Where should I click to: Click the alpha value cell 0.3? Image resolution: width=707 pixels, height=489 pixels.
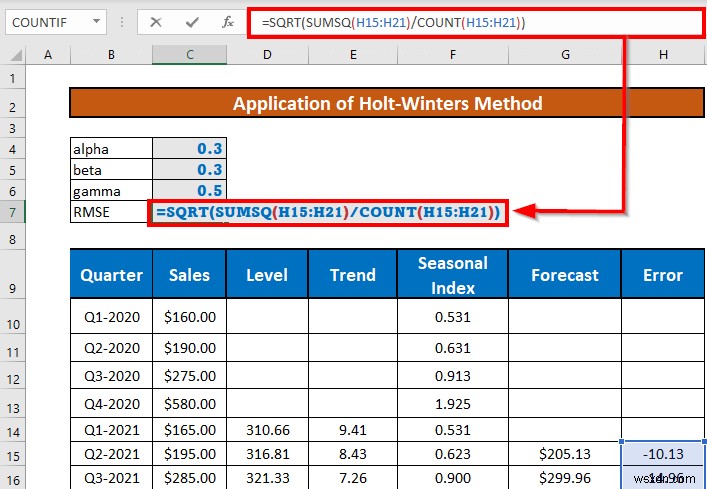click(x=189, y=148)
